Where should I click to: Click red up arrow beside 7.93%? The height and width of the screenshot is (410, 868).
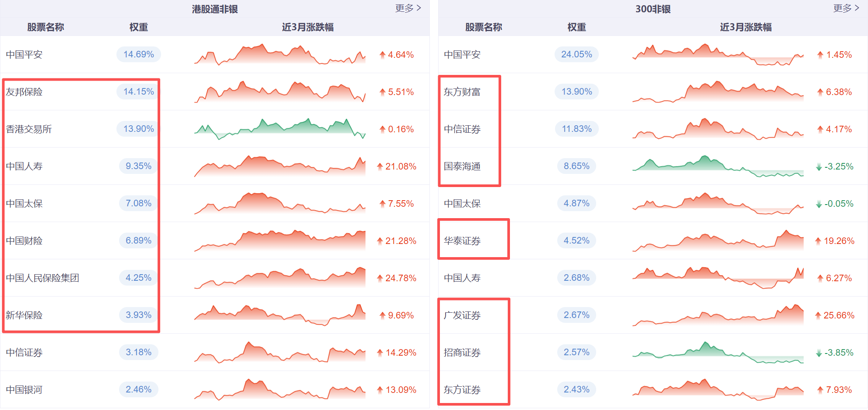coord(820,390)
